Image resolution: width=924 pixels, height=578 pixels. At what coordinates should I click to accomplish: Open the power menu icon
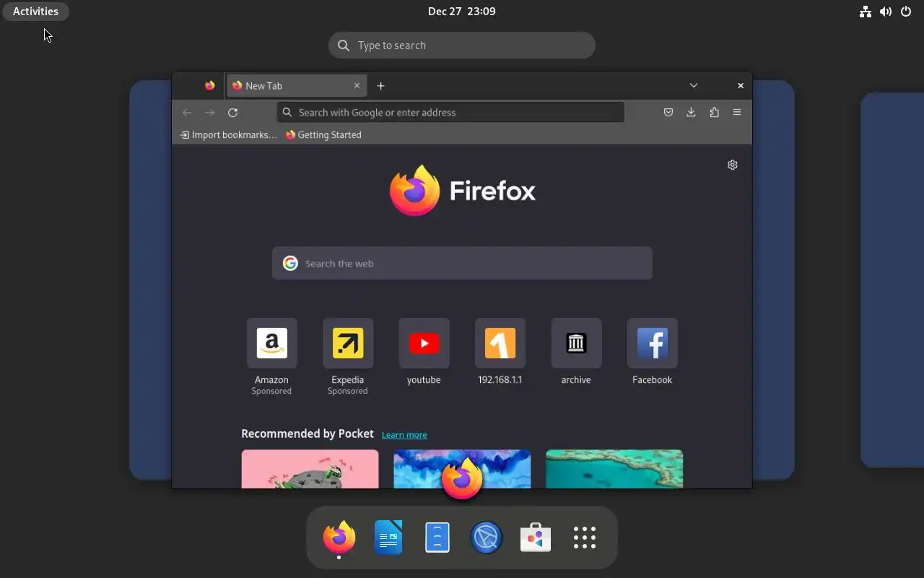click(906, 11)
